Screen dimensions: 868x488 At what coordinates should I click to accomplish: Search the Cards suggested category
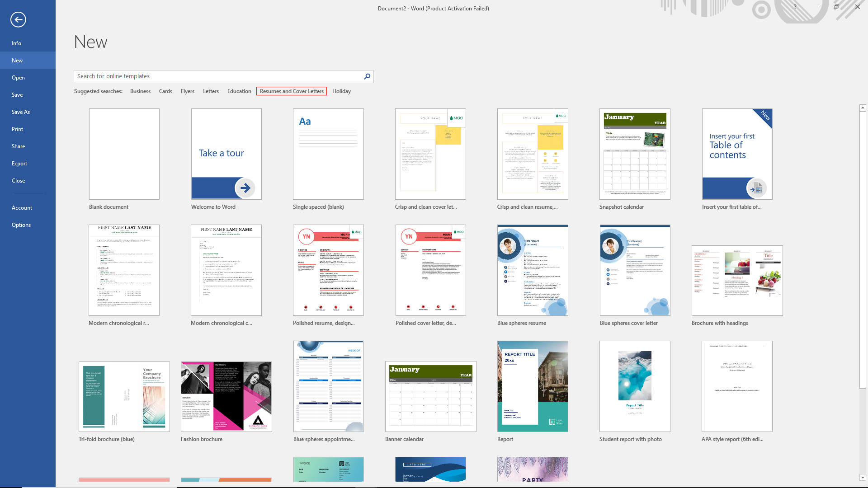coord(165,91)
